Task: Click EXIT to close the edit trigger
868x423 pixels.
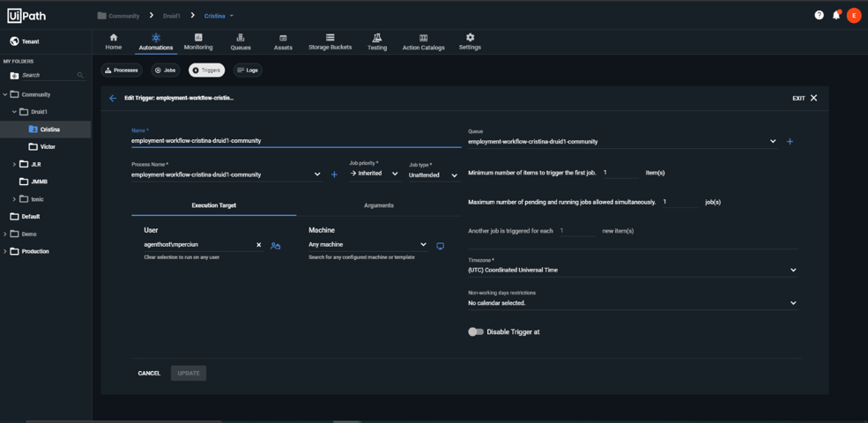Action: (x=805, y=98)
